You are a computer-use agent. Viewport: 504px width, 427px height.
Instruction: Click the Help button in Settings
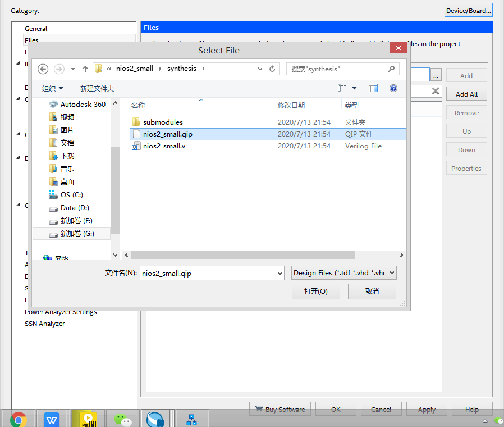point(472,410)
